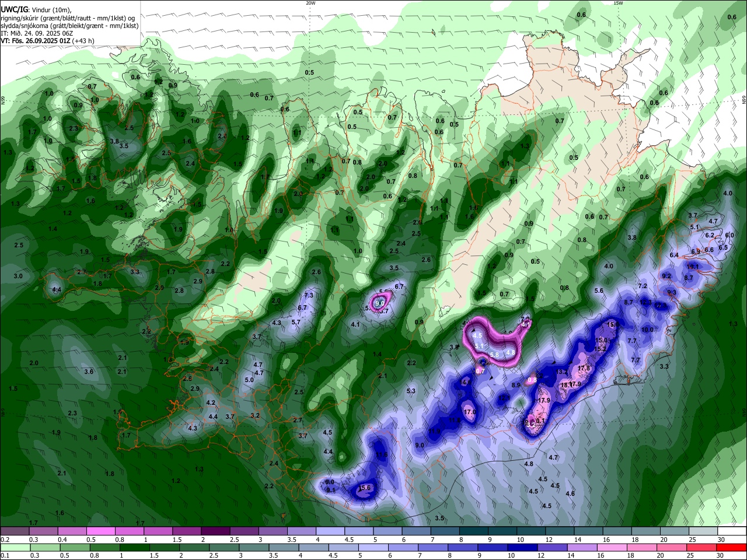
Task: Click the value '10.0' on the map
Action: 647,330
